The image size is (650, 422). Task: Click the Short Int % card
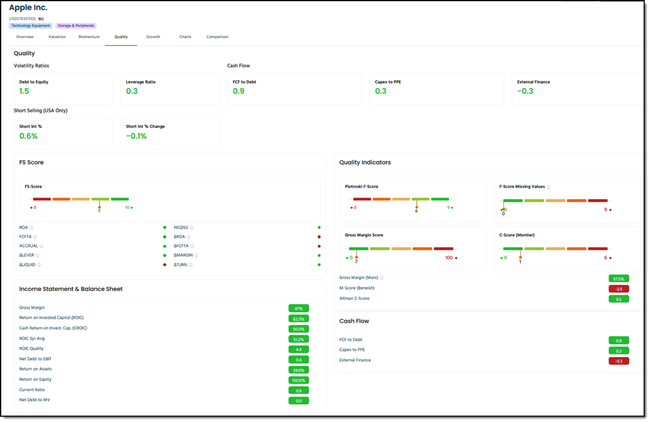click(63, 133)
